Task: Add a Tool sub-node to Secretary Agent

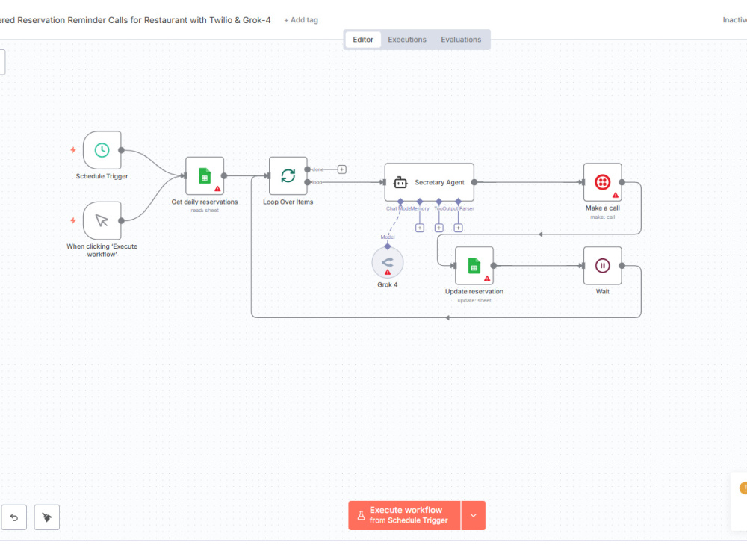Action: 438,228
